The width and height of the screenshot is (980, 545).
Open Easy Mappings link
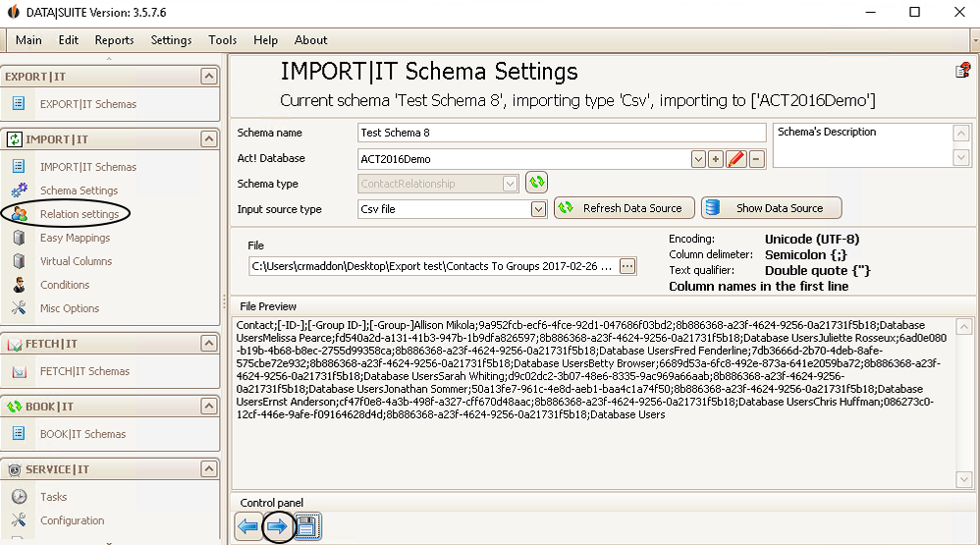(x=75, y=238)
